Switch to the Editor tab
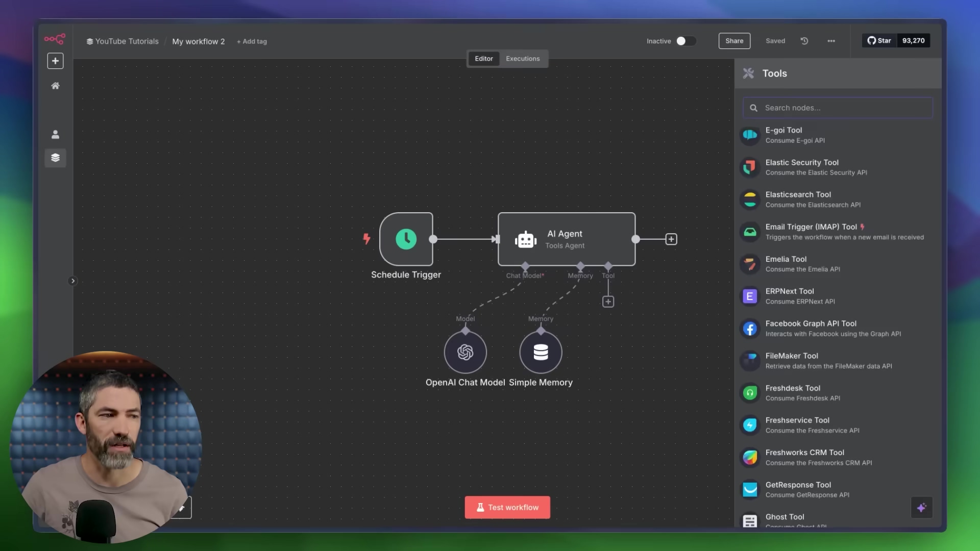Screen dimensions: 980x551 (483, 59)
